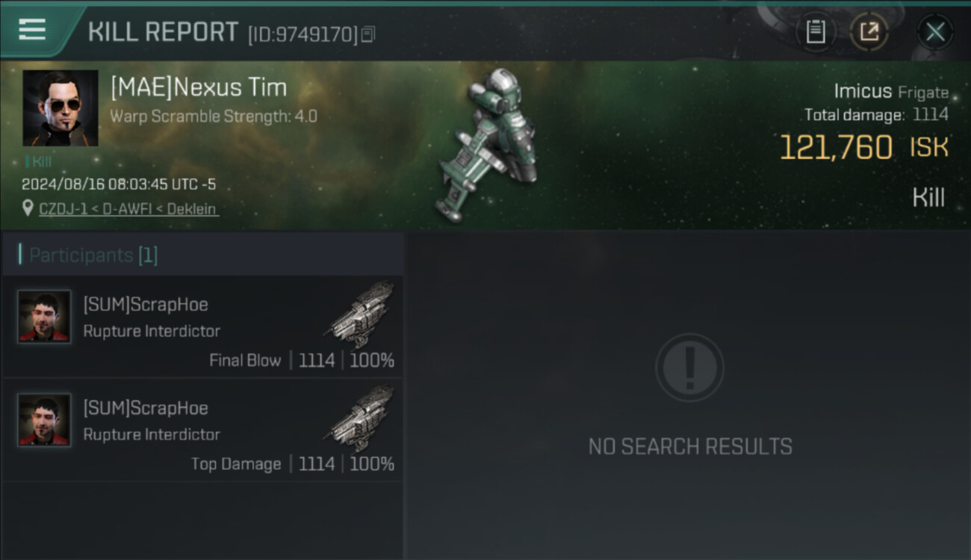Select ScrapHoe's Final Blow portrait
Screen dimensions: 971x560
[x=45, y=317]
